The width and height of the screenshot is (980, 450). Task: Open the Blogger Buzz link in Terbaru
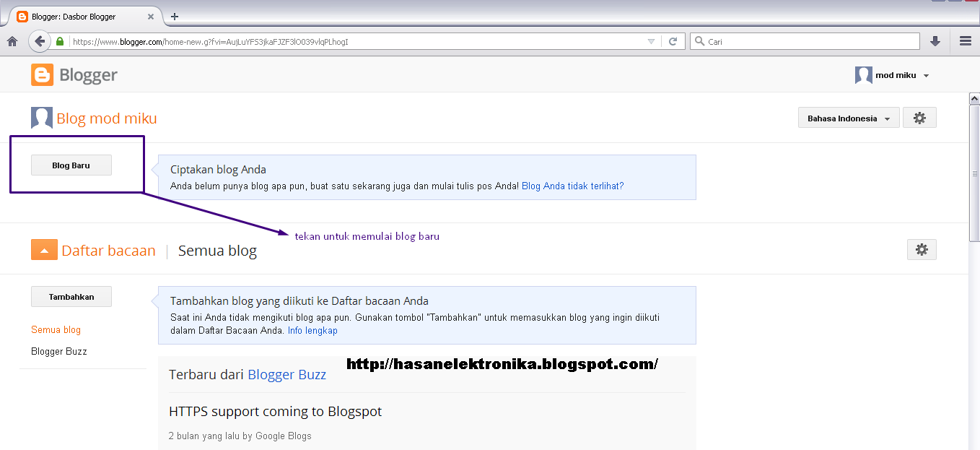click(x=287, y=374)
